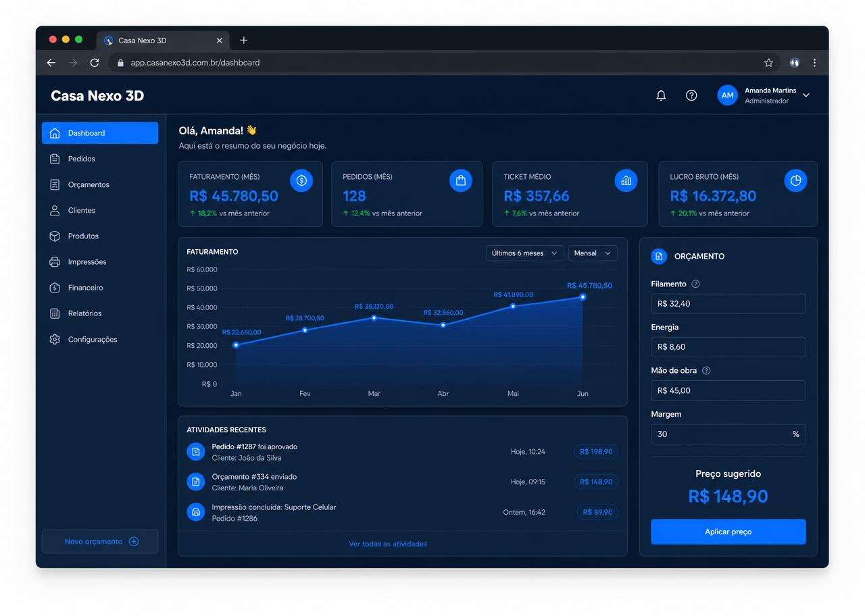Open Orçamentos in the sidebar

coord(100,184)
